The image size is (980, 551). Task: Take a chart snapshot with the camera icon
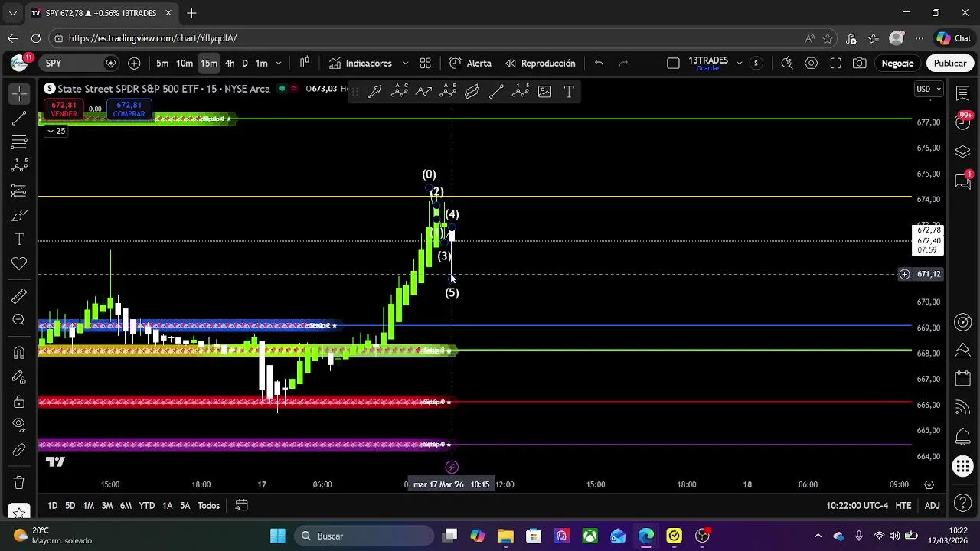(x=860, y=64)
